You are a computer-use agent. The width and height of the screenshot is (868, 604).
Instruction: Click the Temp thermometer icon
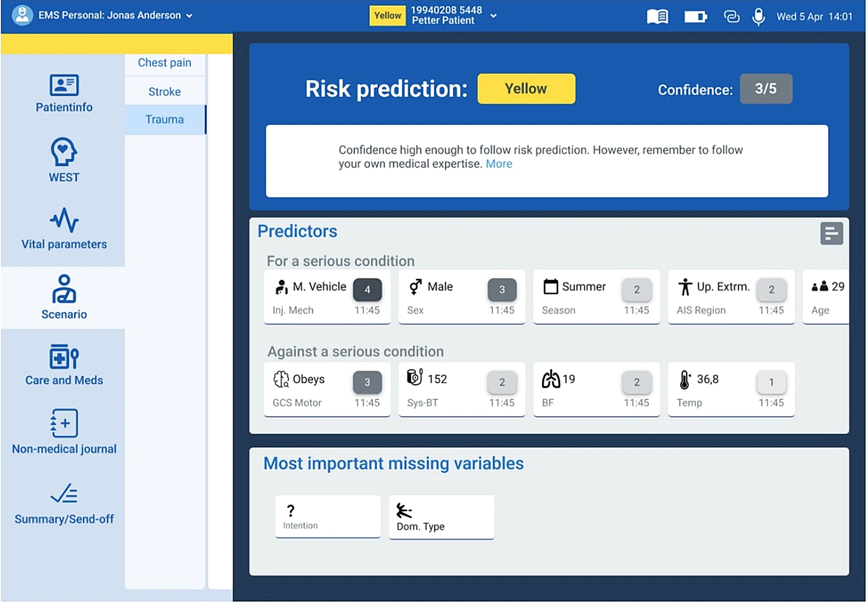click(x=685, y=379)
